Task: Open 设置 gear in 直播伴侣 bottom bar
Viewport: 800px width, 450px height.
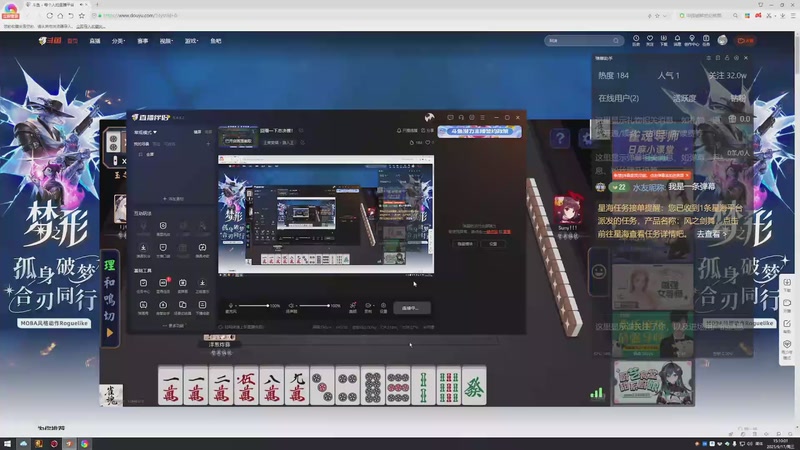Action: click(384, 308)
